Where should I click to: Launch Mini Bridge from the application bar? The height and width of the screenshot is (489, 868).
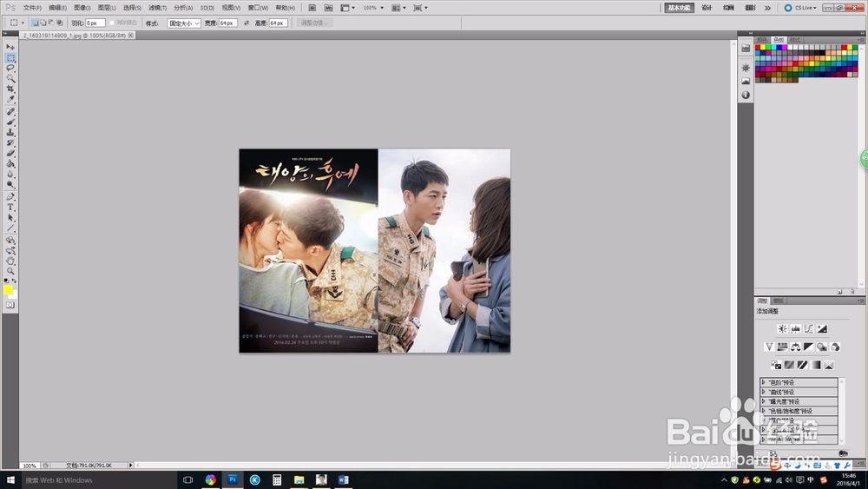(x=328, y=8)
